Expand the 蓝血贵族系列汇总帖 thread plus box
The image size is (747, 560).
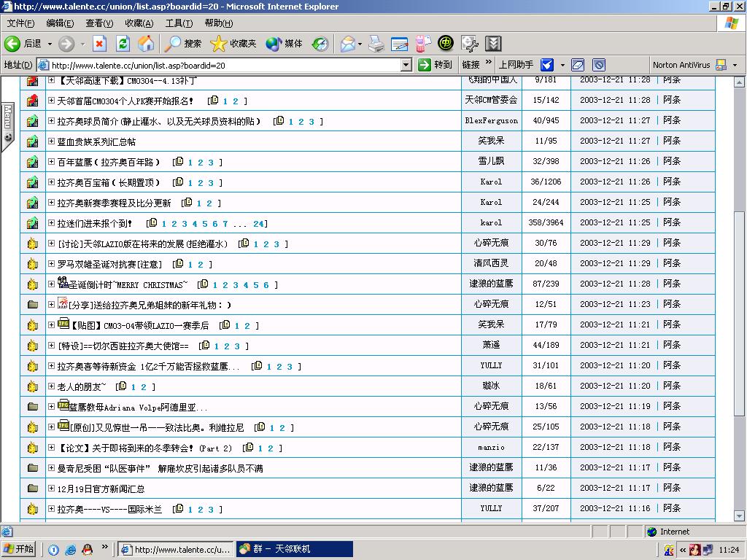[x=52, y=141]
